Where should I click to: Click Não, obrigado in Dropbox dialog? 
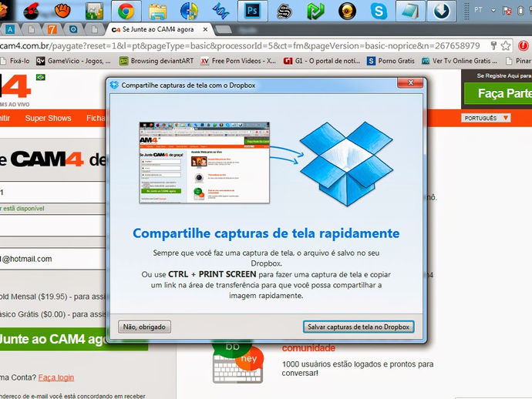144,327
